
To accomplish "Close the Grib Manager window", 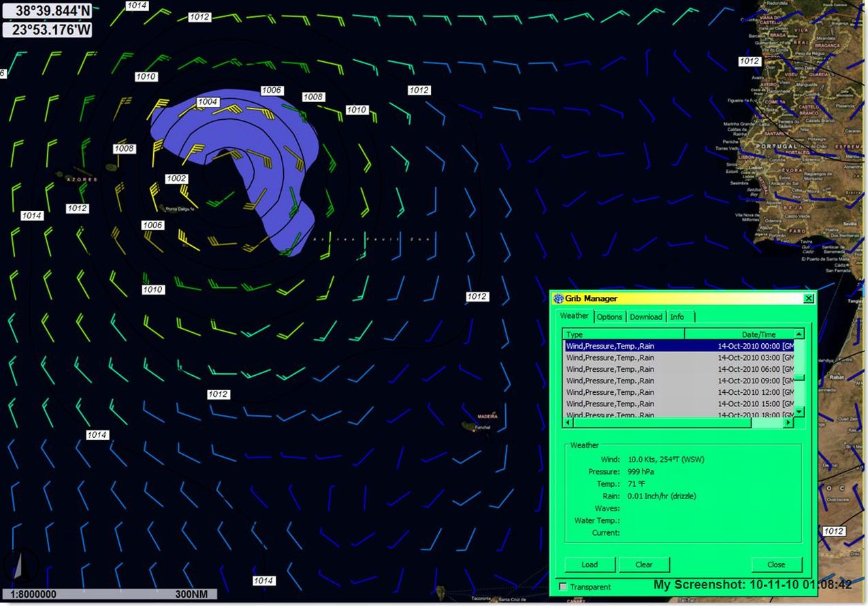I will pos(808,298).
